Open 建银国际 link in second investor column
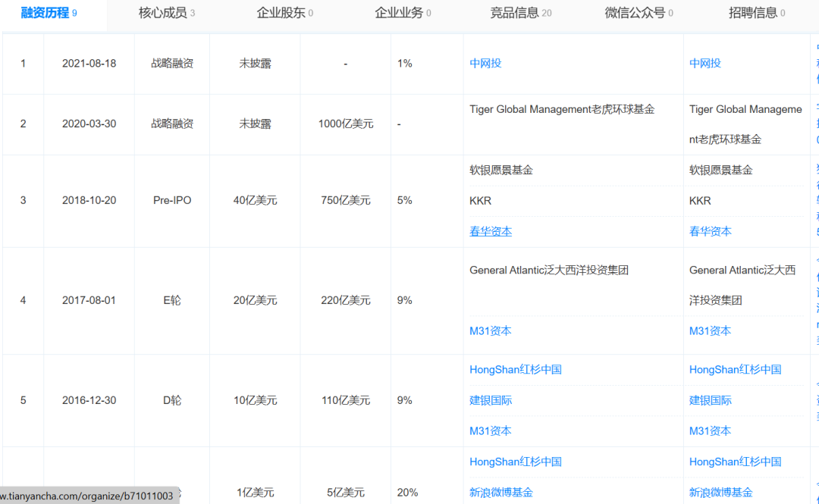 tap(711, 400)
